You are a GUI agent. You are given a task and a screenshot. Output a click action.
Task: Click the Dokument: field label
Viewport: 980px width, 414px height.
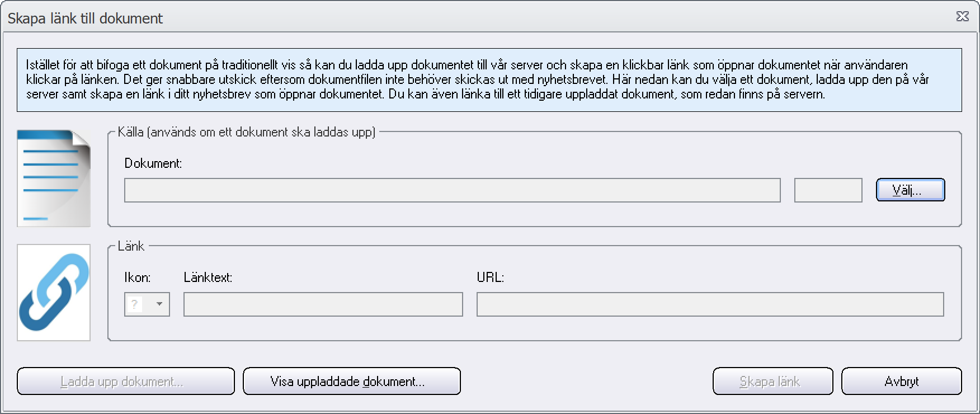(x=153, y=163)
